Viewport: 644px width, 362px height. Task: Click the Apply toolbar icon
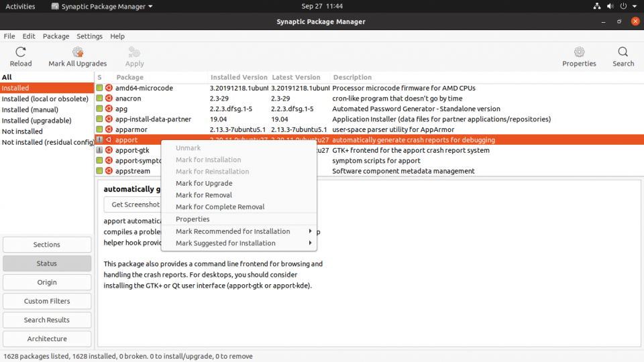click(134, 52)
